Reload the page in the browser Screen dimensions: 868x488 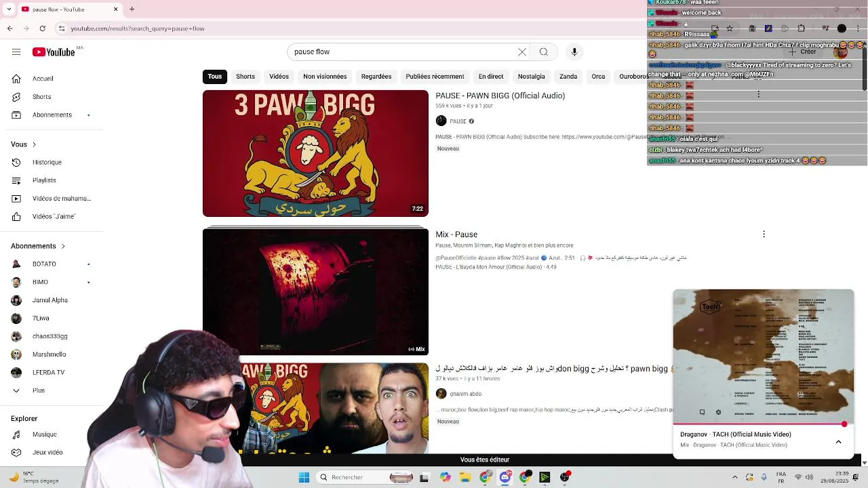point(43,28)
